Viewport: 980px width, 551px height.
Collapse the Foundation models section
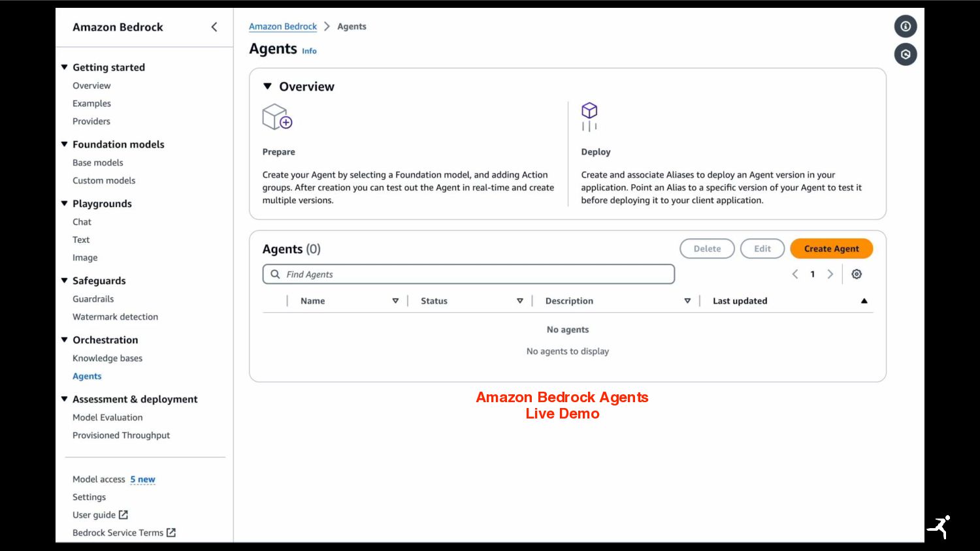[65, 144]
